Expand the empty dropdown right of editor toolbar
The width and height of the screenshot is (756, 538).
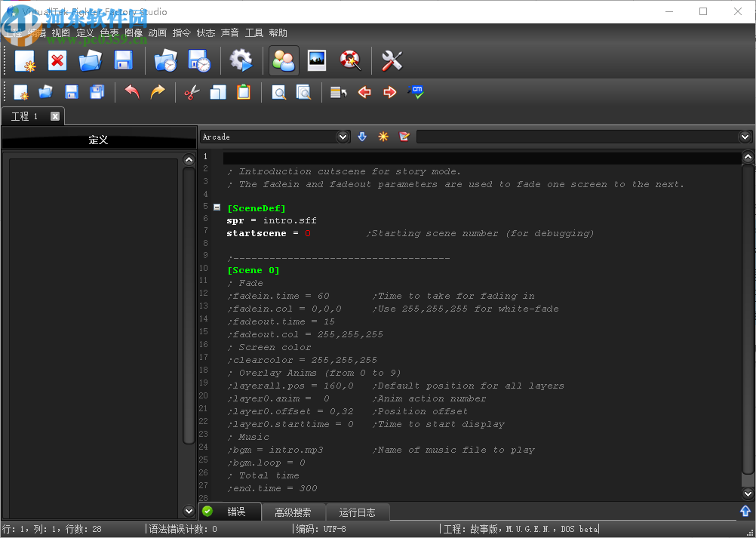click(x=745, y=137)
